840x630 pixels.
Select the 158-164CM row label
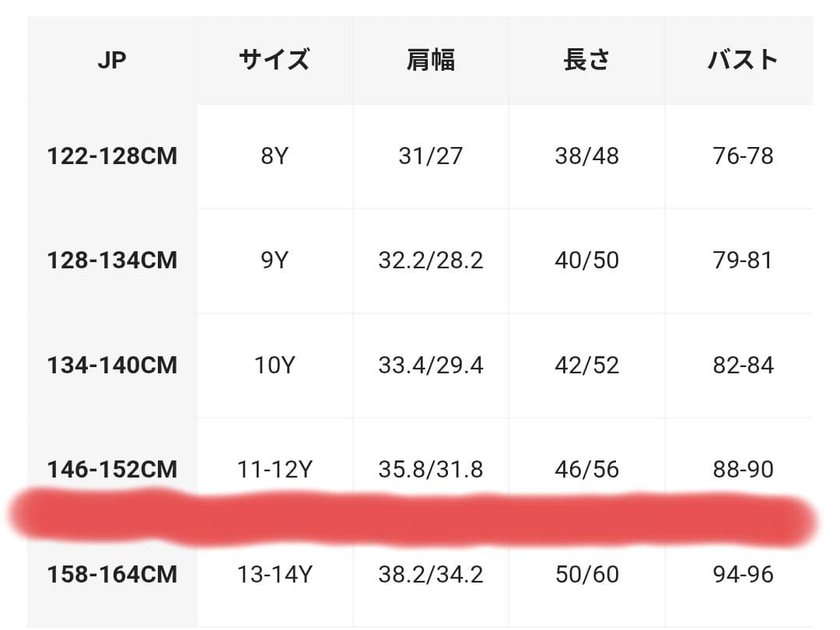point(112,575)
